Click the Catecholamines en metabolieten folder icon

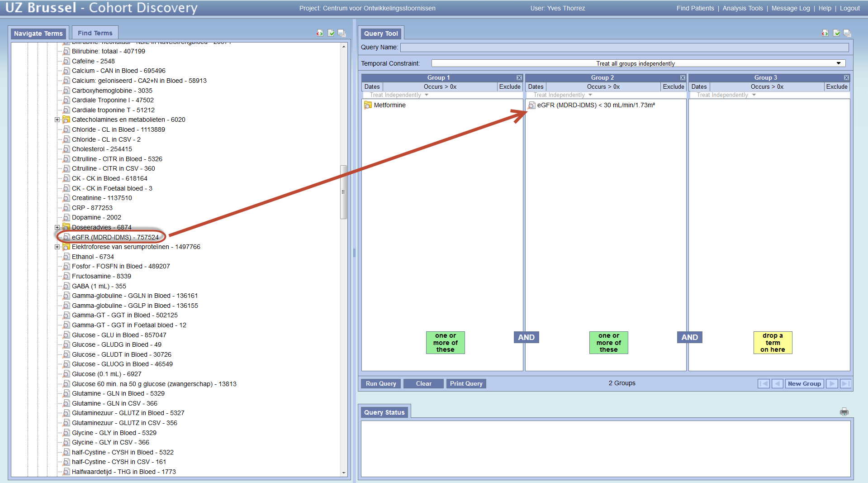(66, 120)
